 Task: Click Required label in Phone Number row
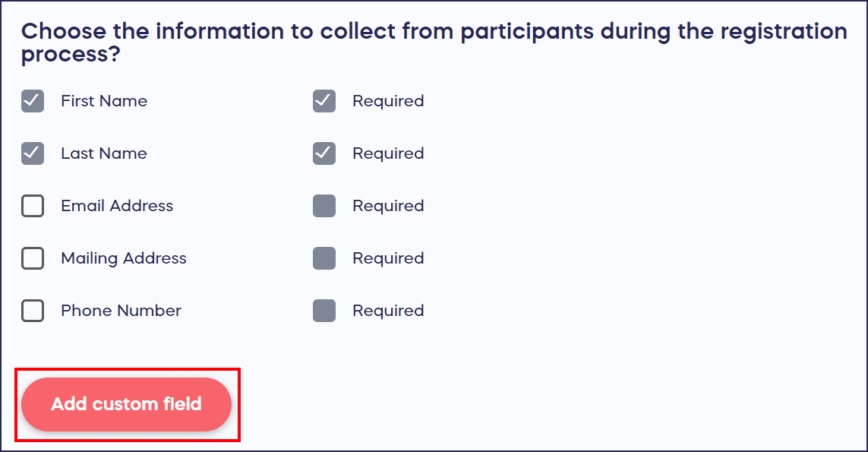pos(388,311)
